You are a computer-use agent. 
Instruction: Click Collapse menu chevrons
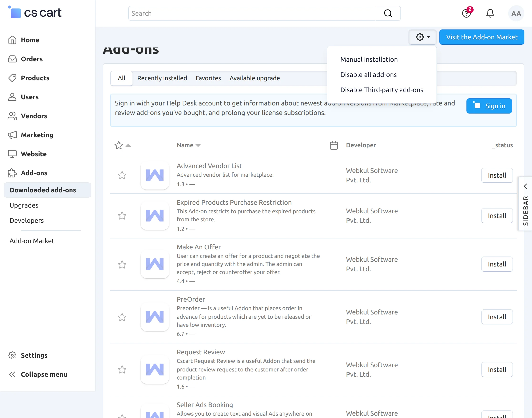pyautogui.click(x=12, y=374)
